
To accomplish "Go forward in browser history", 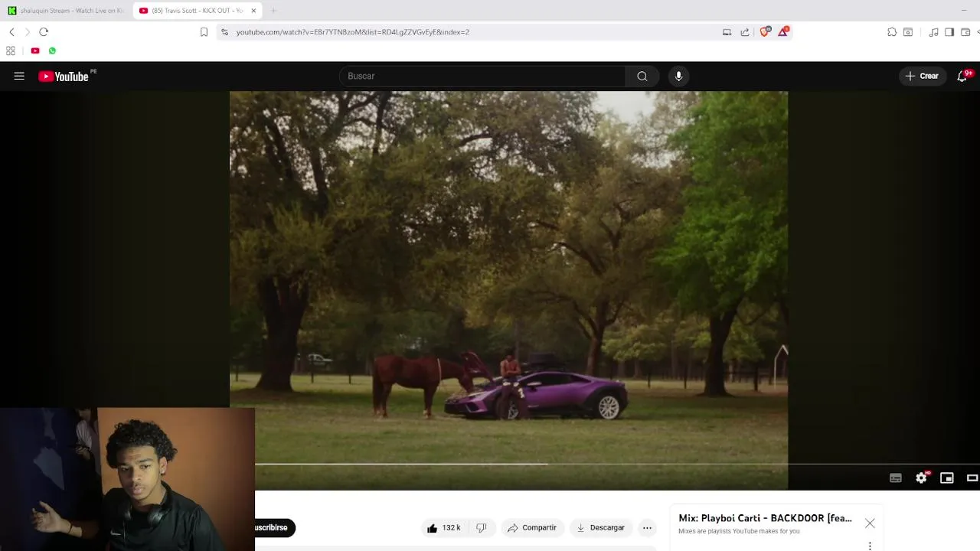I will pos(28,32).
